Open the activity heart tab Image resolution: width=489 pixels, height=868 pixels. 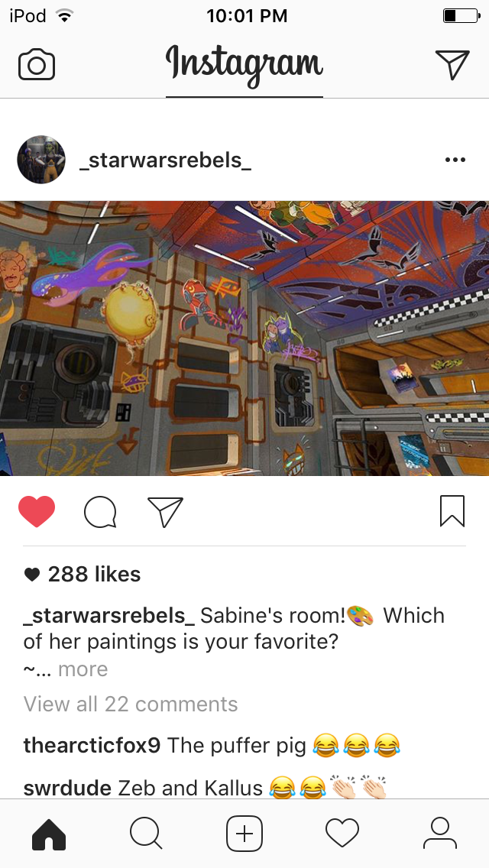pos(342,833)
